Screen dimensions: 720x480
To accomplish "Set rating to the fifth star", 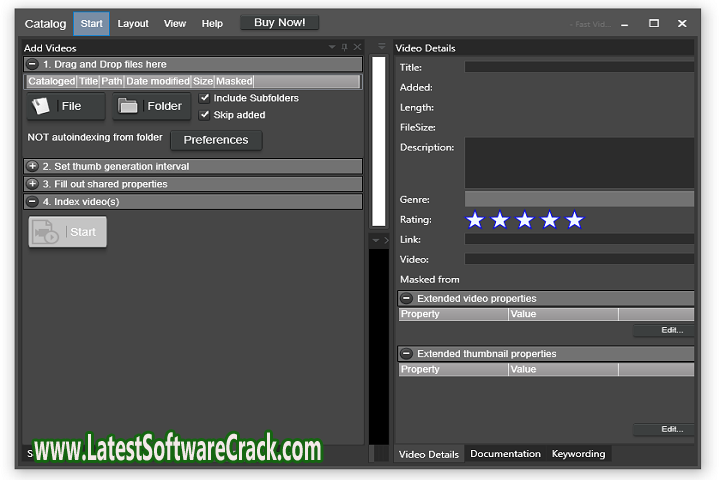I will [575, 220].
